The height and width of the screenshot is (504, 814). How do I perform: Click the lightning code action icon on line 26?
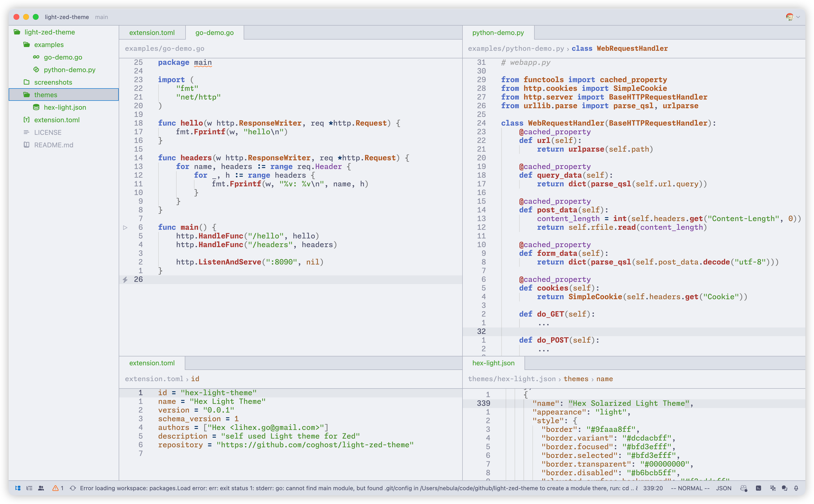pyautogui.click(x=125, y=280)
